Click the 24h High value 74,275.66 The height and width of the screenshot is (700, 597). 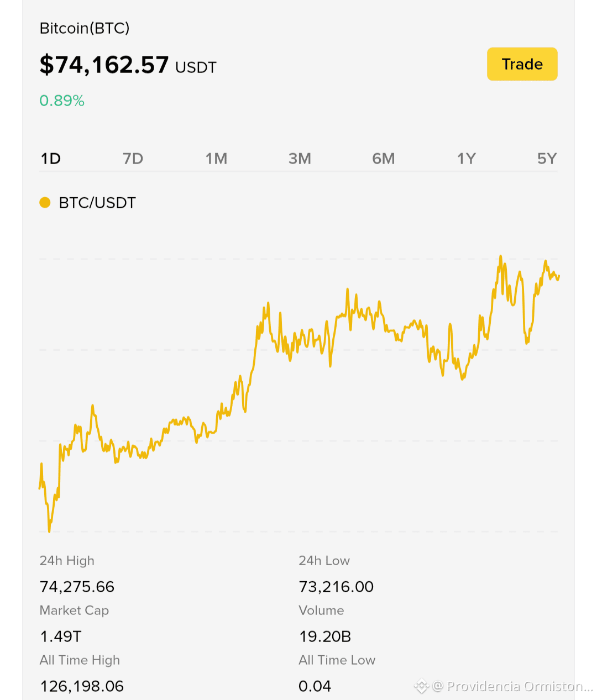click(77, 587)
